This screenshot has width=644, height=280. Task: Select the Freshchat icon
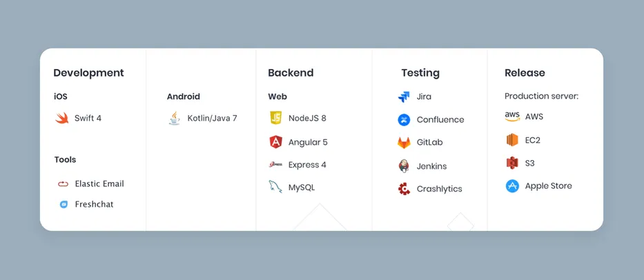click(x=64, y=205)
